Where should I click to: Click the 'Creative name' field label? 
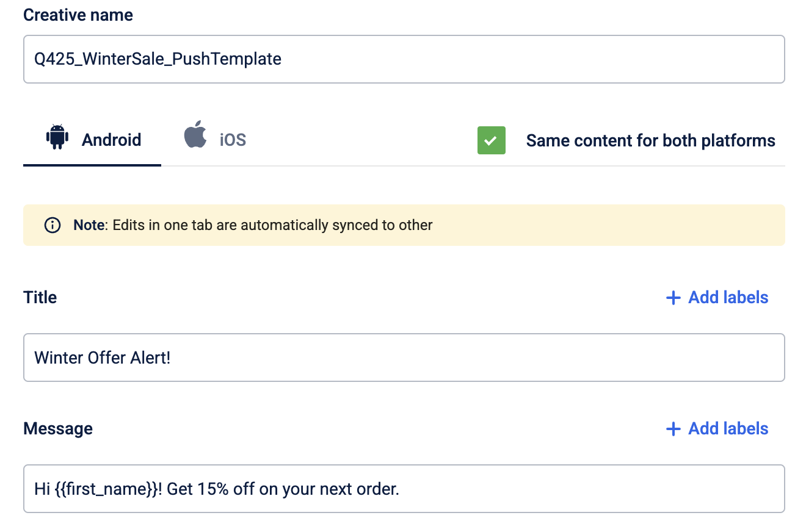78,15
